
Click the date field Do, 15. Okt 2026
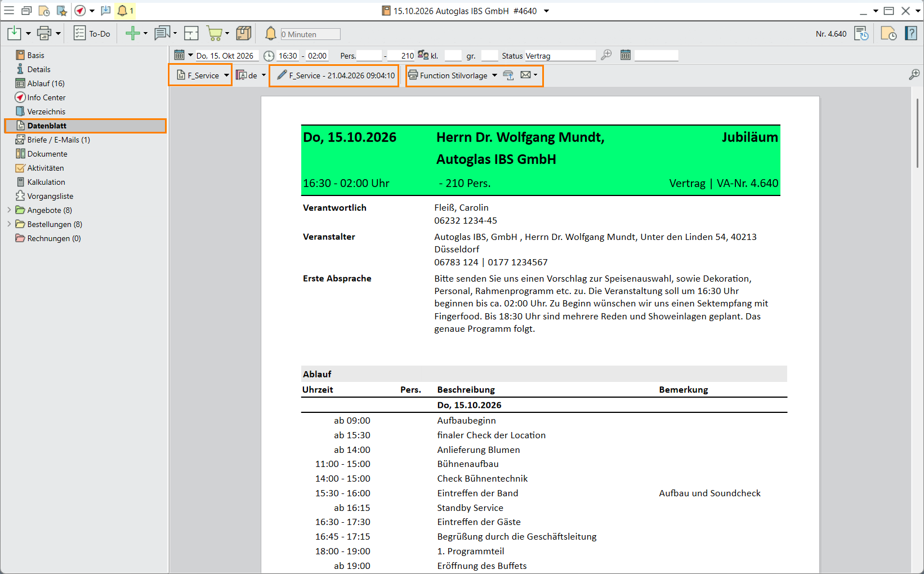[x=226, y=56]
